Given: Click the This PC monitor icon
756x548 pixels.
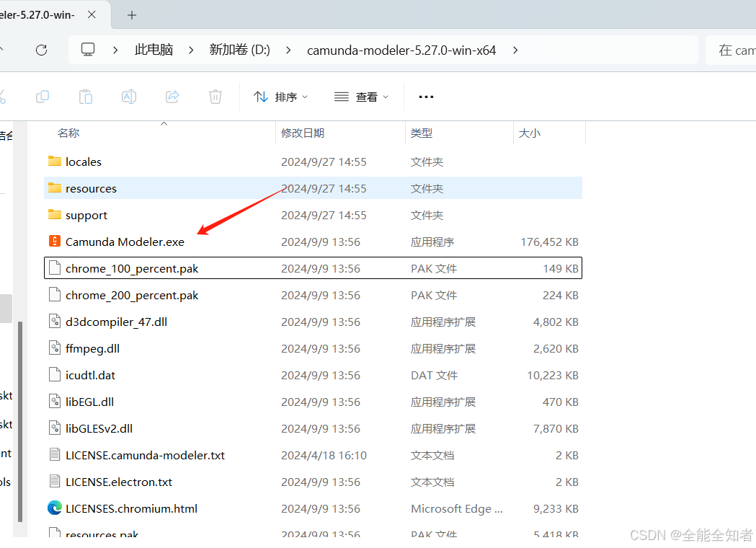Looking at the screenshot, I should [x=88, y=50].
